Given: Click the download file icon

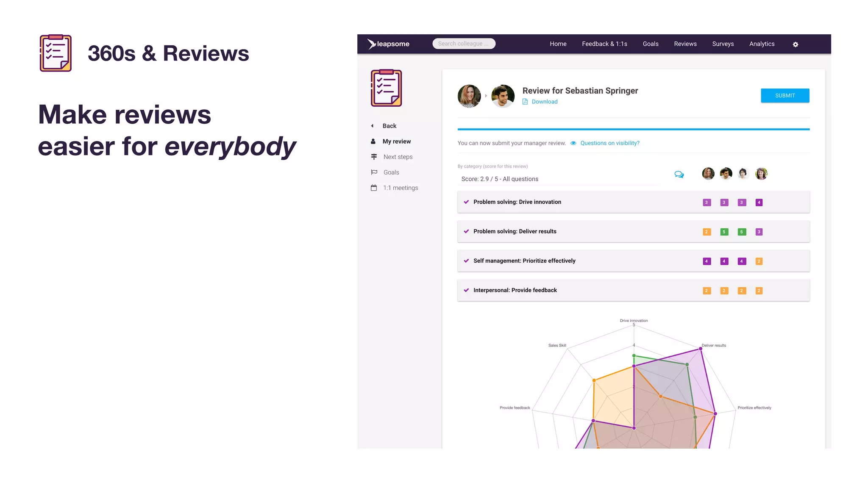Looking at the screenshot, I should pos(525,102).
